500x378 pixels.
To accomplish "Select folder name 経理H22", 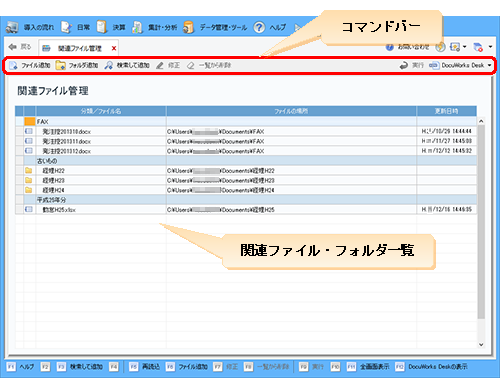I will (x=53, y=171).
